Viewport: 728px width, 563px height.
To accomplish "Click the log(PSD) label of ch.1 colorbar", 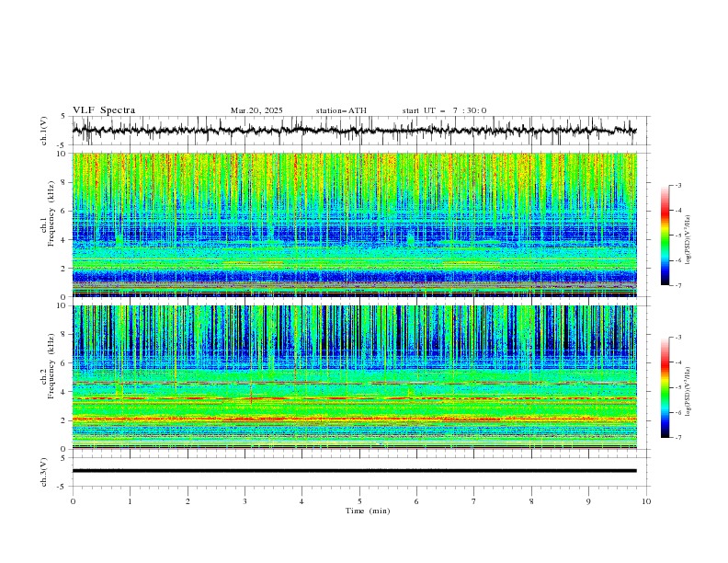I will pos(688,240).
